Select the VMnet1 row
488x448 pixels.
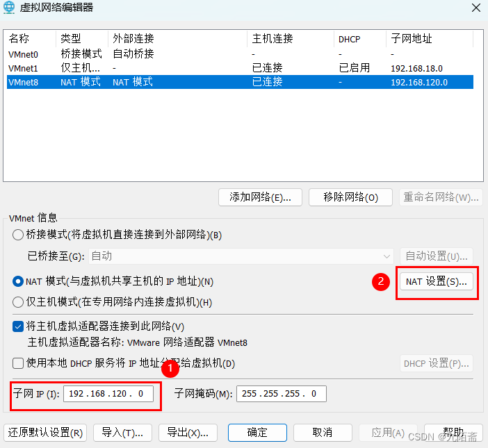point(240,68)
